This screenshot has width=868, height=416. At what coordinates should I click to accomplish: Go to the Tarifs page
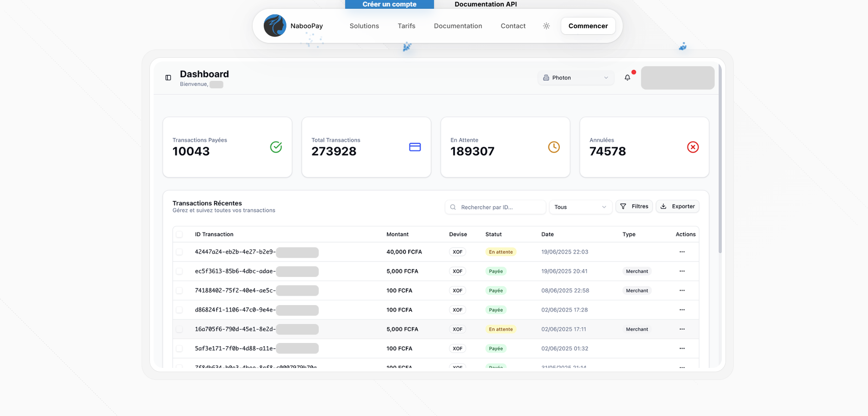click(406, 26)
